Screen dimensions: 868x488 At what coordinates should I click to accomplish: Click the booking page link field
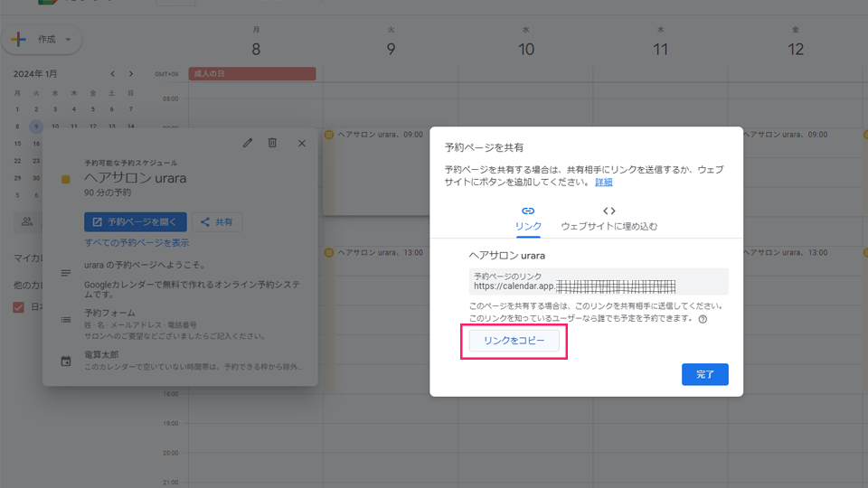(599, 282)
